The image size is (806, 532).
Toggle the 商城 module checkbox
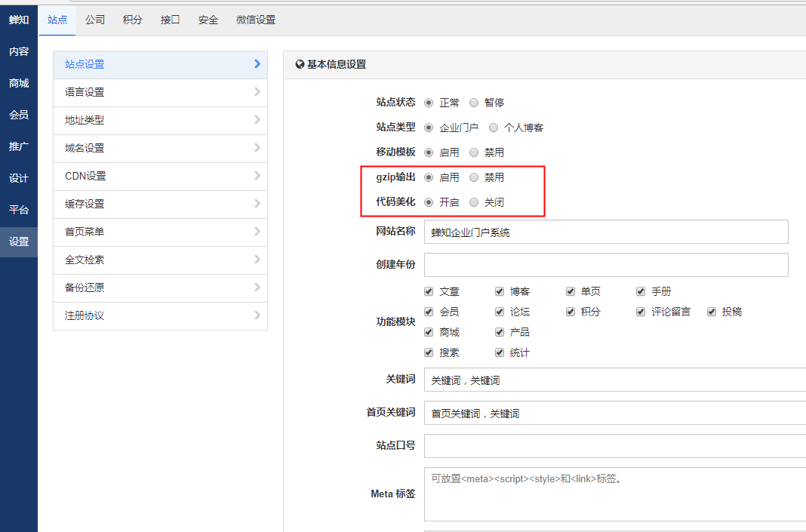click(429, 332)
